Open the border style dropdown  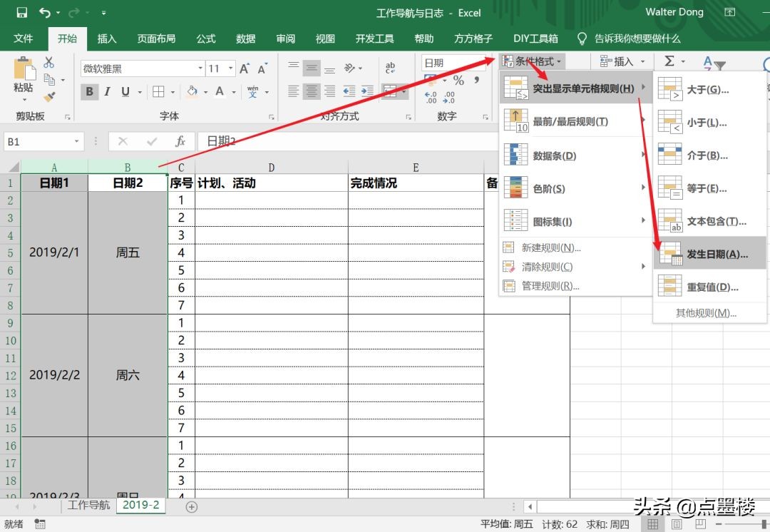[173, 93]
